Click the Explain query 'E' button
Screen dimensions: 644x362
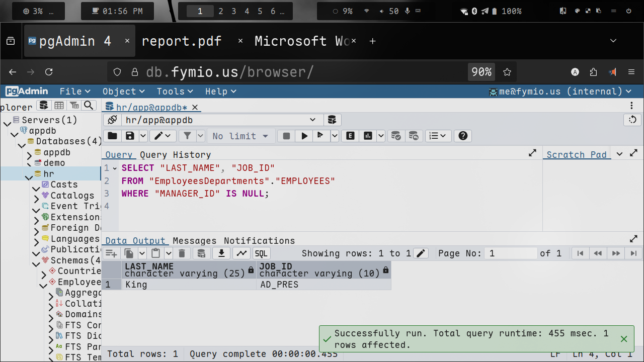tap(350, 136)
